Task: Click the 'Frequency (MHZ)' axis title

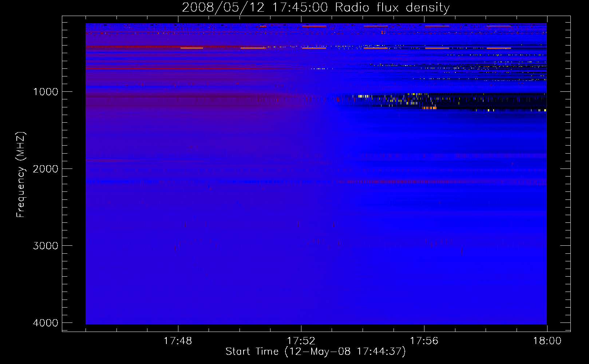Action: pos(21,175)
